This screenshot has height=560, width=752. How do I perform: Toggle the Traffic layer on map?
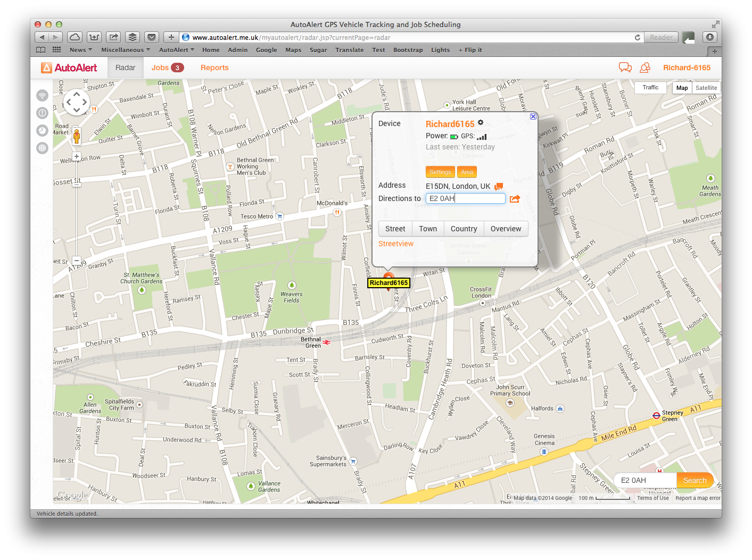[650, 87]
